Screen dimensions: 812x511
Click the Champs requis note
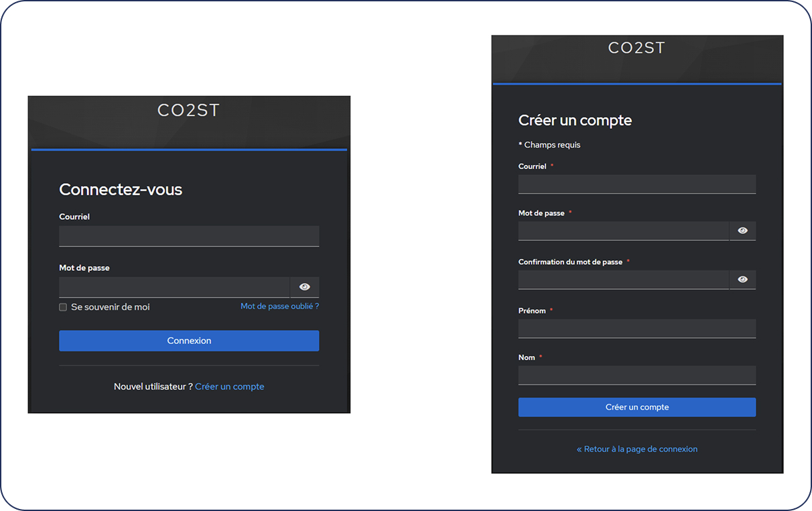pos(549,145)
